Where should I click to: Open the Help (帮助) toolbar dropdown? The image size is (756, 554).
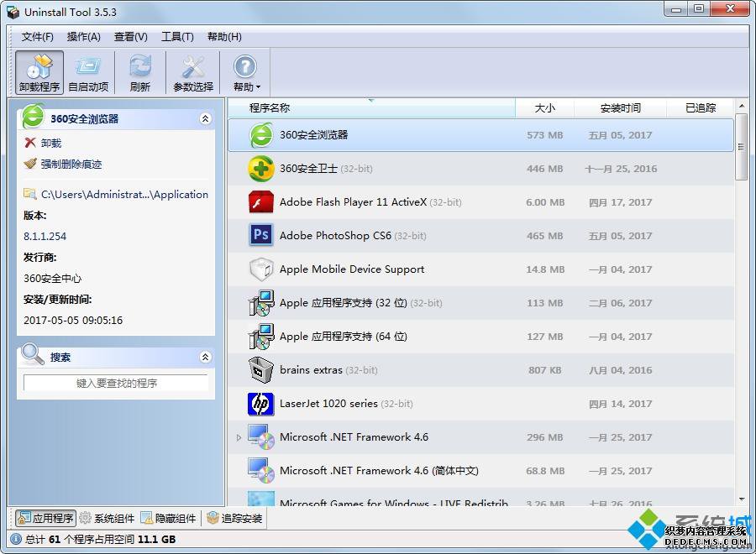click(x=246, y=73)
